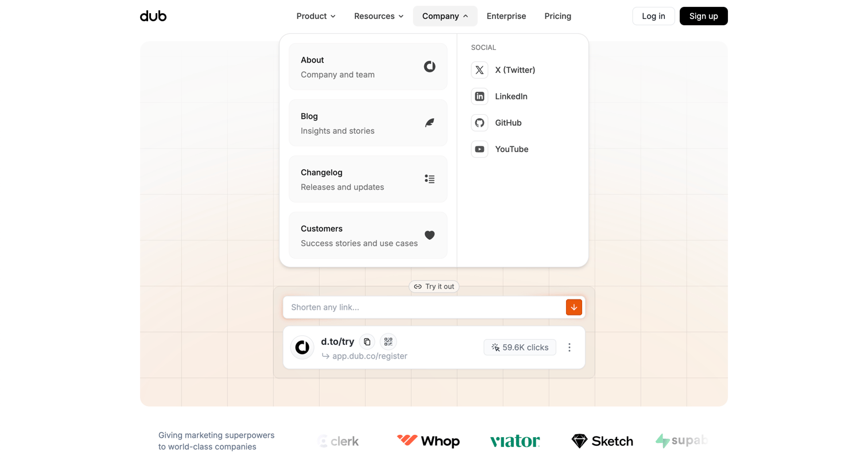The height and width of the screenshot is (467, 868).
Task: Open the About company and team card
Action: (368, 67)
